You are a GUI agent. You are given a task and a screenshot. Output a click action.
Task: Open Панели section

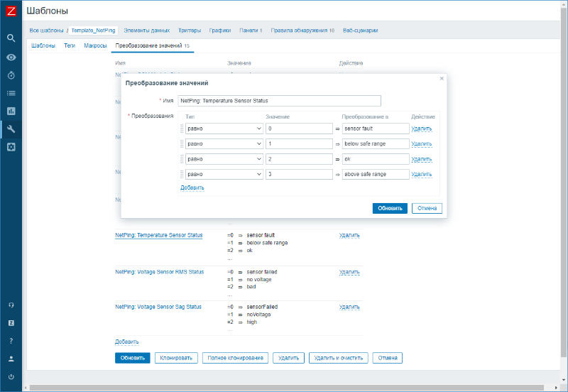pos(251,31)
